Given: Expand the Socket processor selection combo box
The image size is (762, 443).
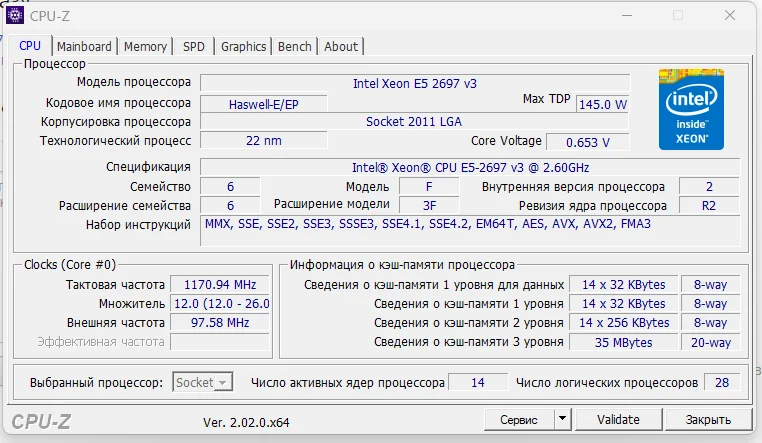Looking at the screenshot, I should 203,382.
